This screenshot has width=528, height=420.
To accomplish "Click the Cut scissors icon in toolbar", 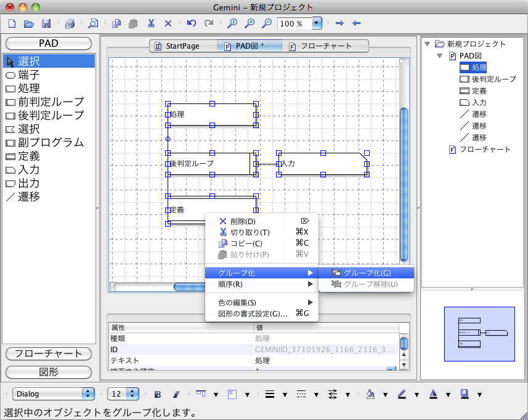I will pyautogui.click(x=151, y=23).
